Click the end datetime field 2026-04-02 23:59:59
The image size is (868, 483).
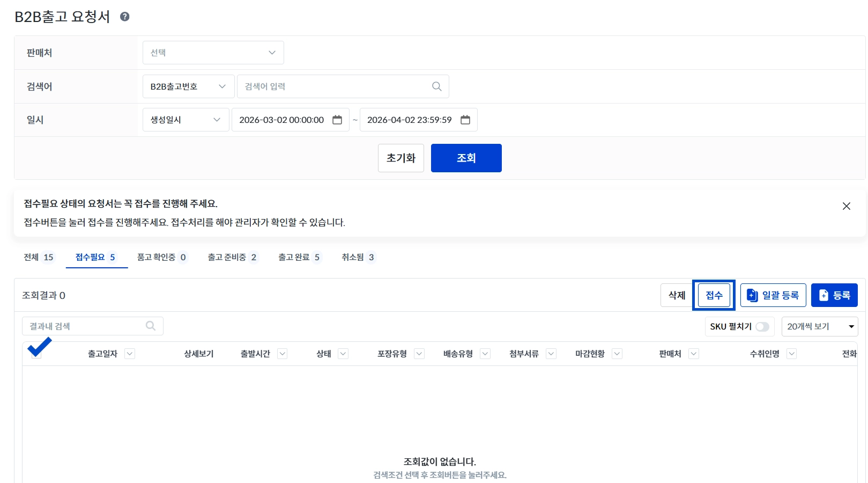point(419,120)
